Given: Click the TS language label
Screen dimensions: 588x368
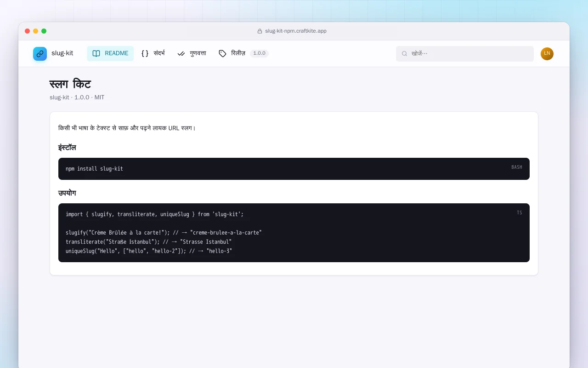Looking at the screenshot, I should [x=520, y=213].
